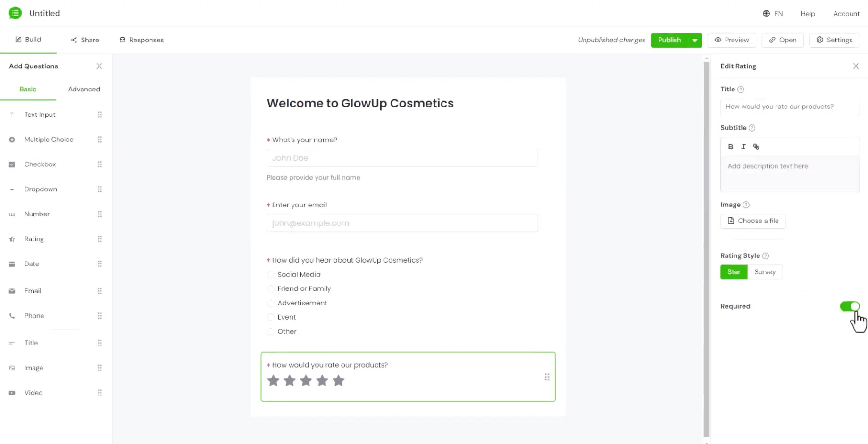Click the Text Input type icon
The height and width of the screenshot is (444, 868).
pyautogui.click(x=12, y=115)
